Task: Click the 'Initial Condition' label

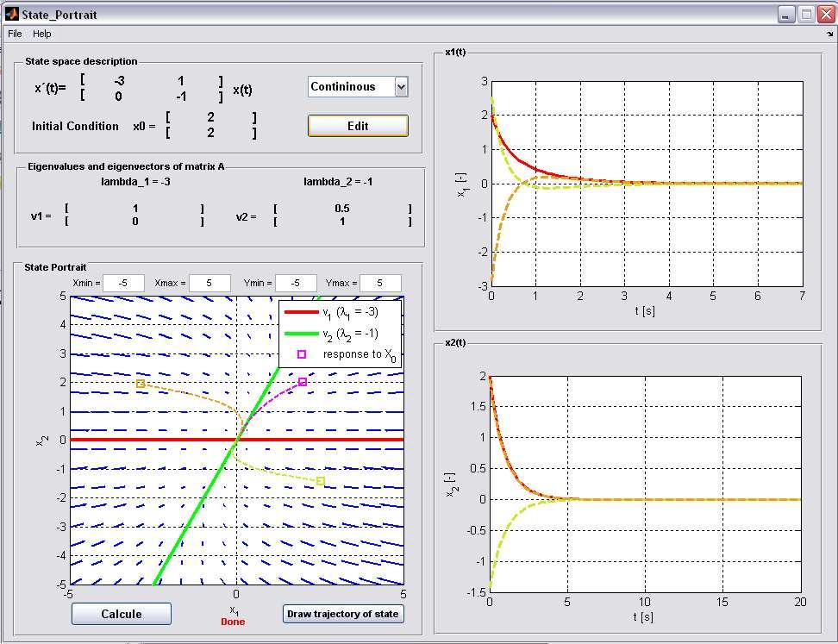Action: click(x=75, y=126)
